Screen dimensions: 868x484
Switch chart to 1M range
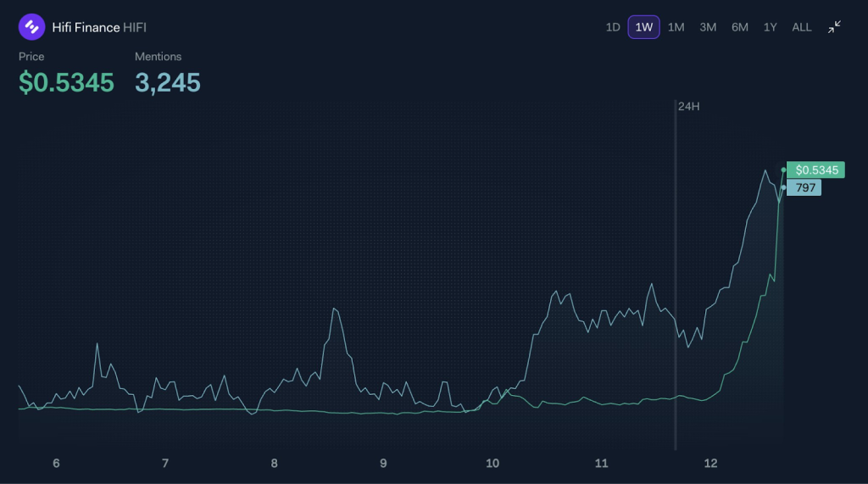676,27
